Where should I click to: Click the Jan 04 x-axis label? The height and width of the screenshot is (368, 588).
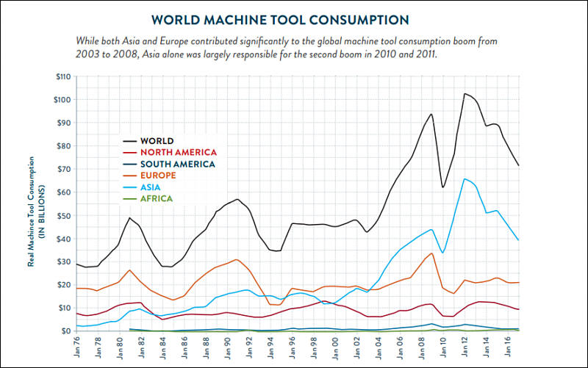point(379,347)
